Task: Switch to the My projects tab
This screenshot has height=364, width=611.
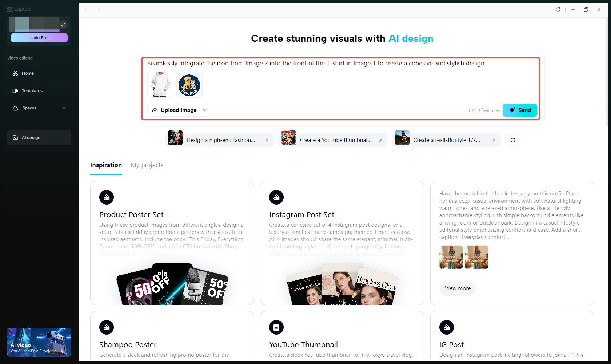Action: (147, 165)
